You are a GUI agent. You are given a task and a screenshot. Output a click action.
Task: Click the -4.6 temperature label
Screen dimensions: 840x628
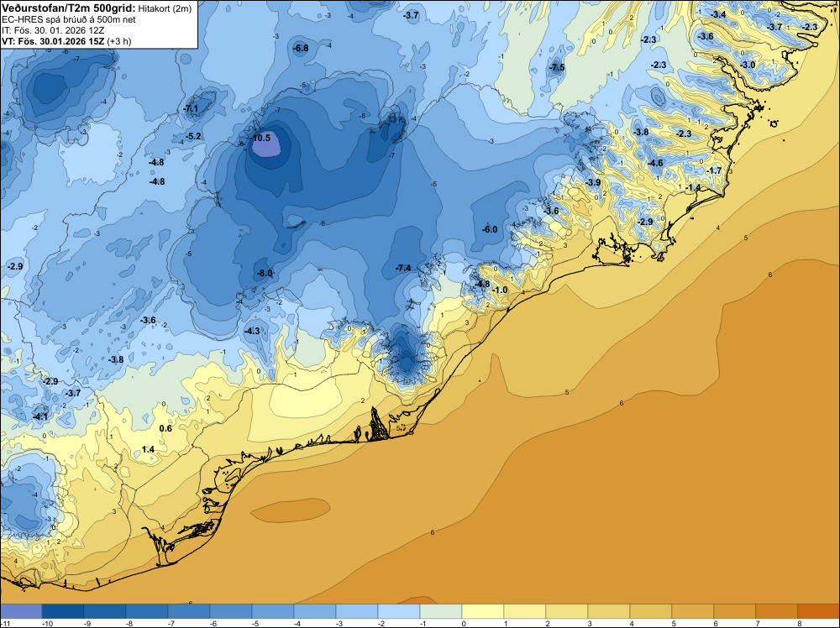[x=655, y=163]
